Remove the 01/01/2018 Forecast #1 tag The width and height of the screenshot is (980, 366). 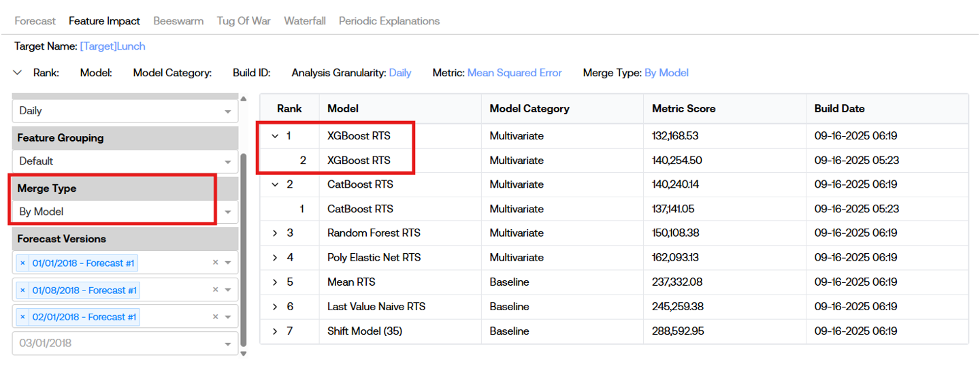[22, 263]
